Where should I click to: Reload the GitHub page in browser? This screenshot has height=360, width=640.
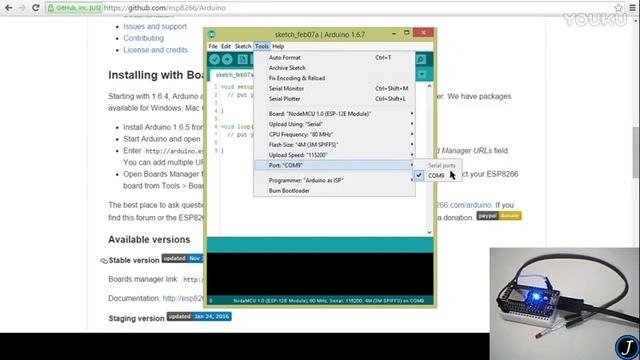36,8
